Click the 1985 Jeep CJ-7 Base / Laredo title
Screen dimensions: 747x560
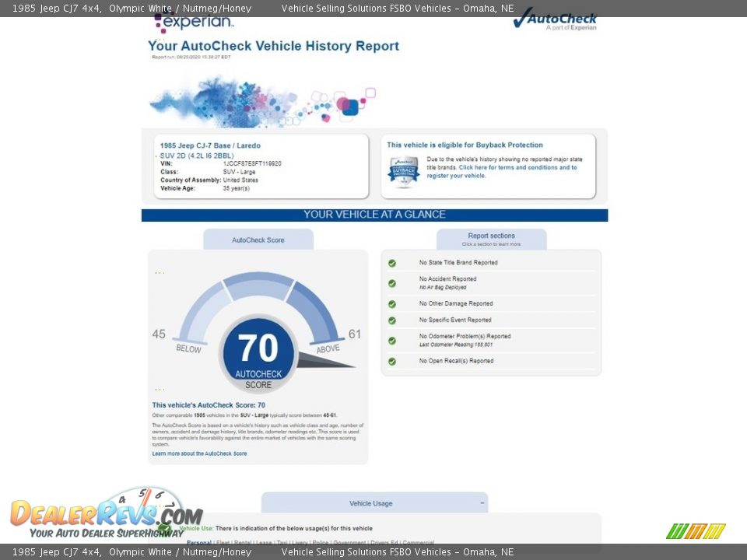coord(210,145)
